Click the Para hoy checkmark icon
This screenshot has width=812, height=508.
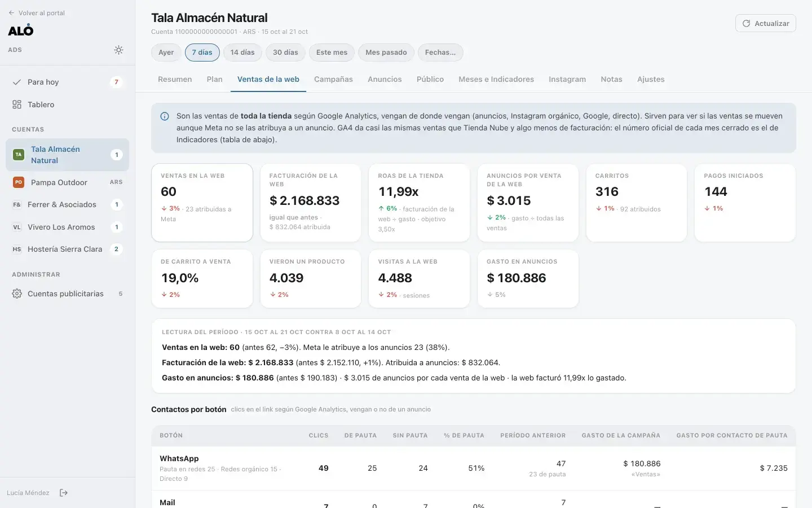pyautogui.click(x=17, y=82)
